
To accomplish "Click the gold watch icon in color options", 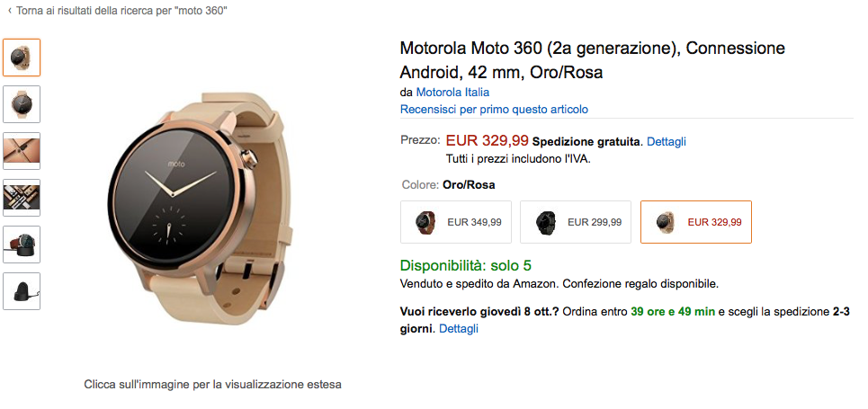I will coord(665,222).
